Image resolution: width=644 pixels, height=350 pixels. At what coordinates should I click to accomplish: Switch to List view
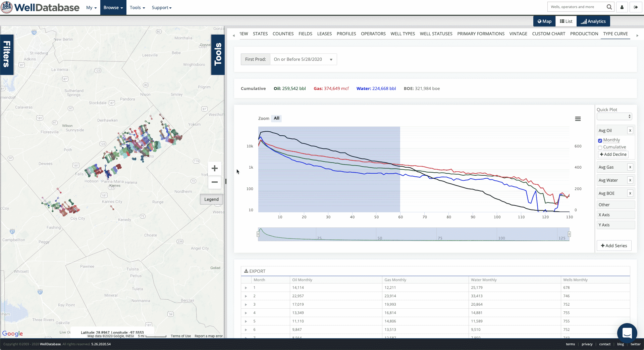566,21
